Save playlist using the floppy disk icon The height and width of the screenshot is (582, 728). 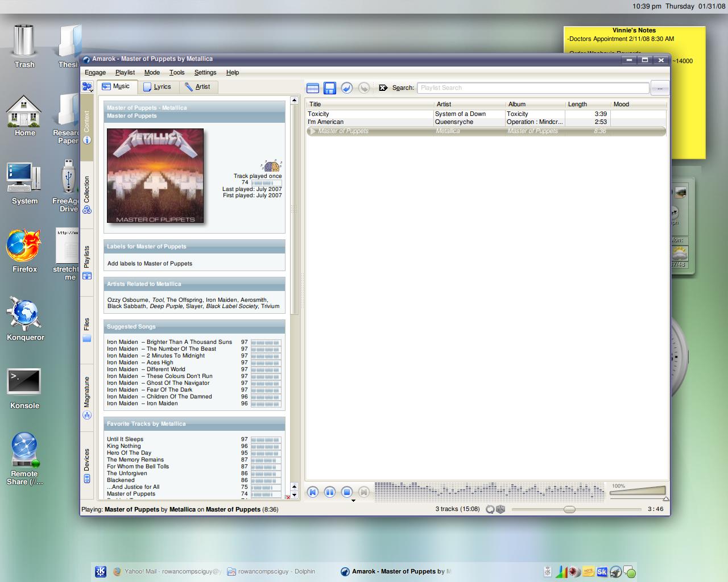(330, 88)
